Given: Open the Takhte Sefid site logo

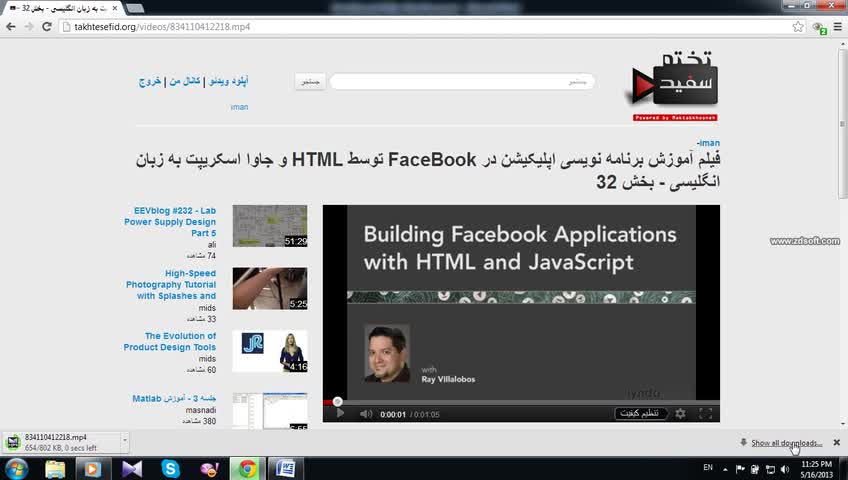Looking at the screenshot, I should (x=673, y=85).
